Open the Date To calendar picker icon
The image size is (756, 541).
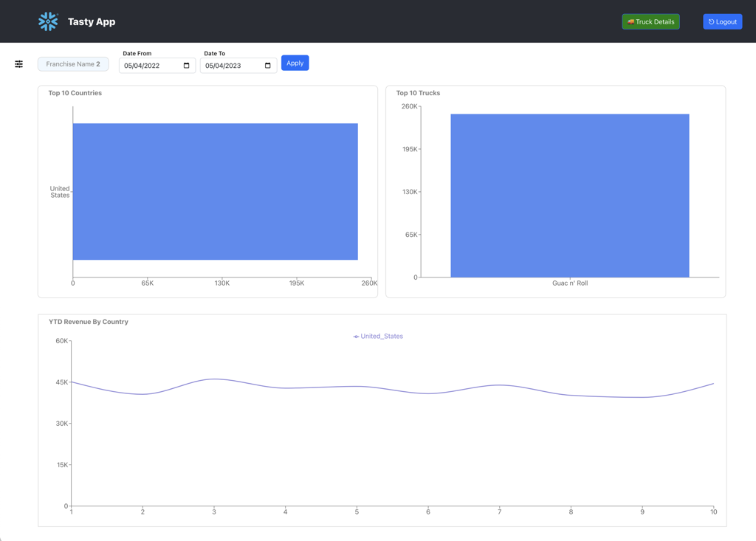267,66
